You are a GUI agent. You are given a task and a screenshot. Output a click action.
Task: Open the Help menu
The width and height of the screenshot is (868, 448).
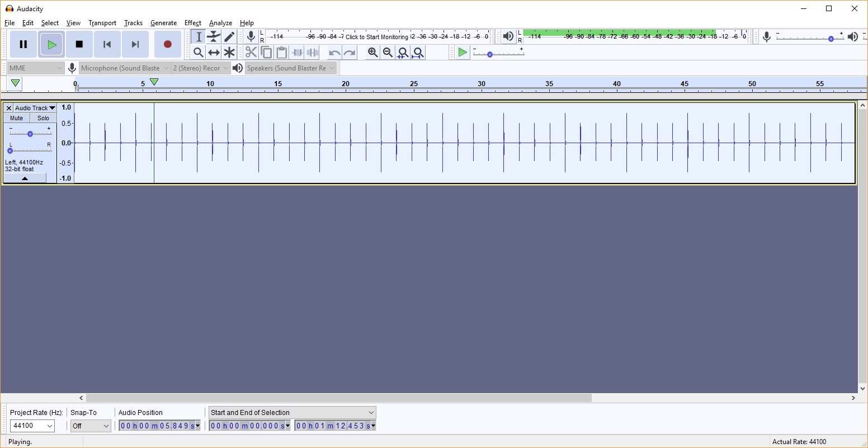[247, 23]
